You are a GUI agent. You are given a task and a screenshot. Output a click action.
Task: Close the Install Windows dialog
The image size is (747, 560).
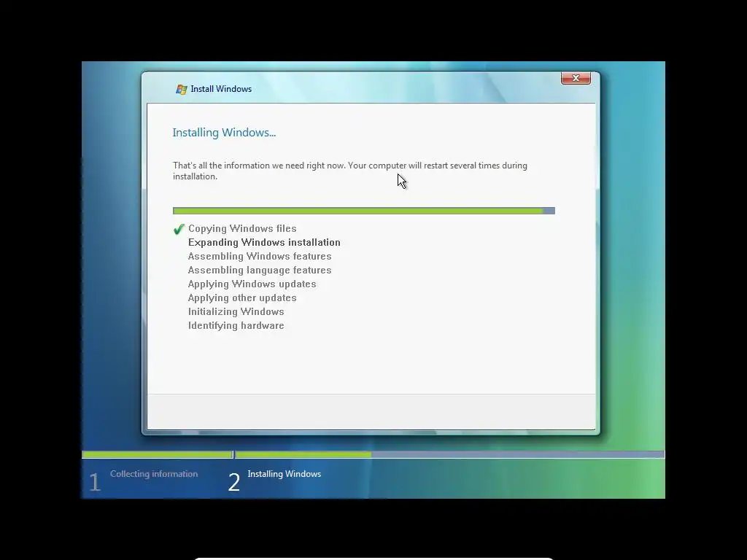(576, 78)
